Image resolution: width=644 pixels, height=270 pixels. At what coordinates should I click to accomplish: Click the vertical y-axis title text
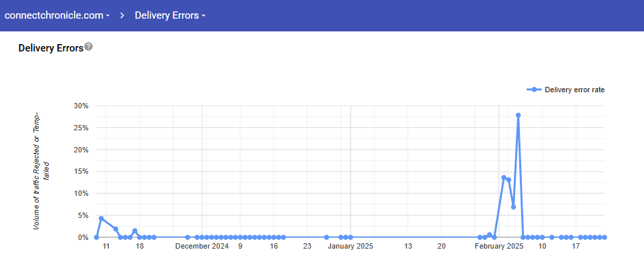[41, 171]
